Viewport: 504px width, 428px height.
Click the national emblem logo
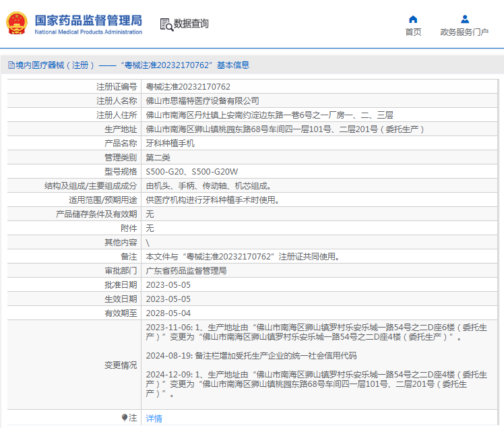16,23
